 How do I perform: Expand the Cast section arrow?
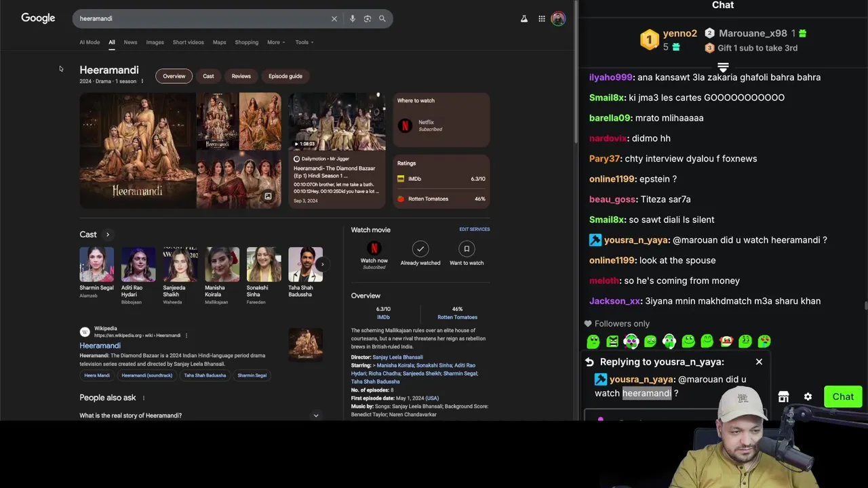(x=107, y=235)
